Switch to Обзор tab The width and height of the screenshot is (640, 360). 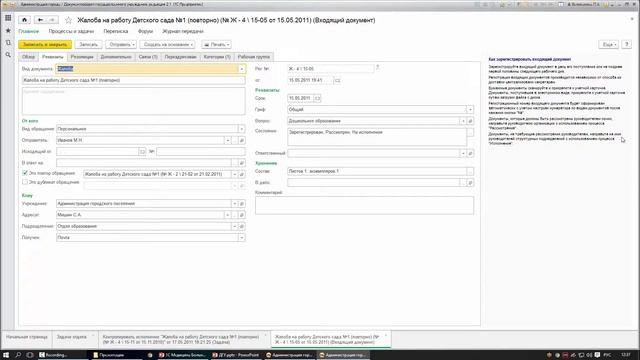point(28,57)
